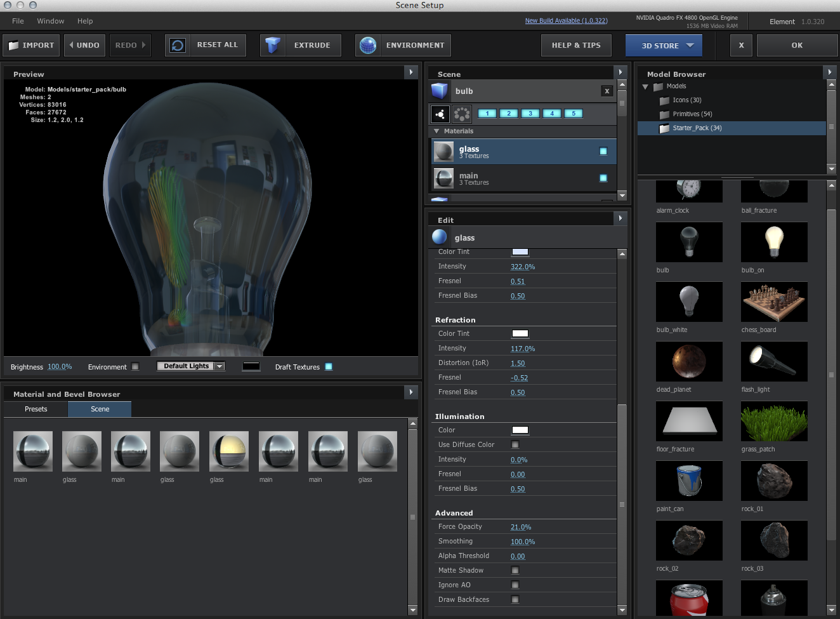Image resolution: width=840 pixels, height=619 pixels.
Task: Enable the Draw Backfaces checkbox
Action: 515,599
